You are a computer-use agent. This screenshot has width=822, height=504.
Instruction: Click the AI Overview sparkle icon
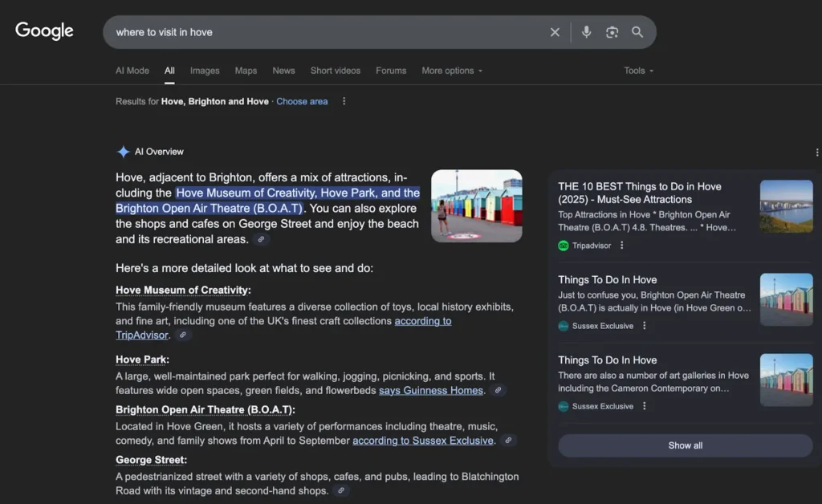pos(123,152)
